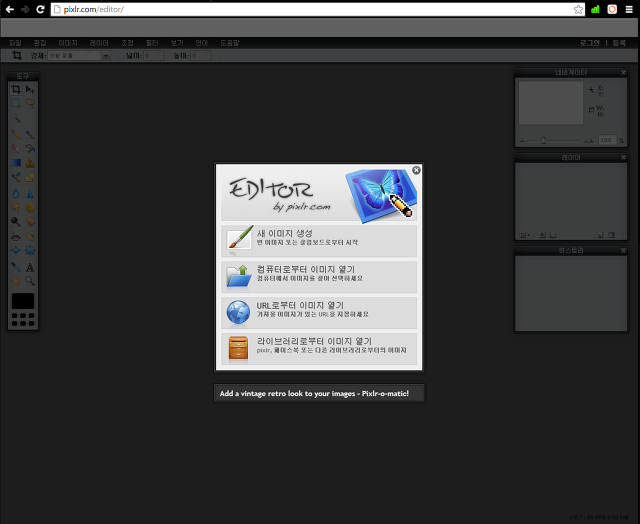Select the Move tool
This screenshot has height=524, width=640.
coord(30,89)
